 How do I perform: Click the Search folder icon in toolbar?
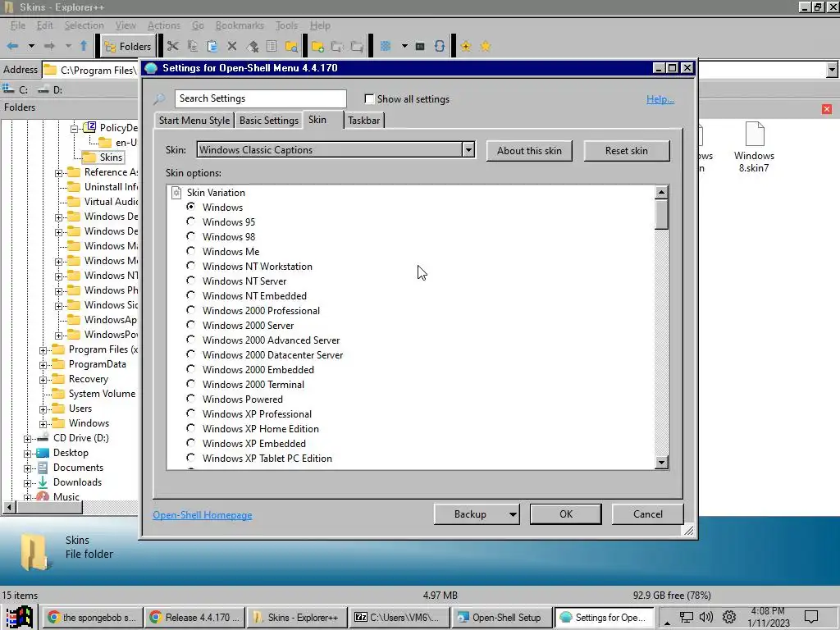click(x=291, y=46)
